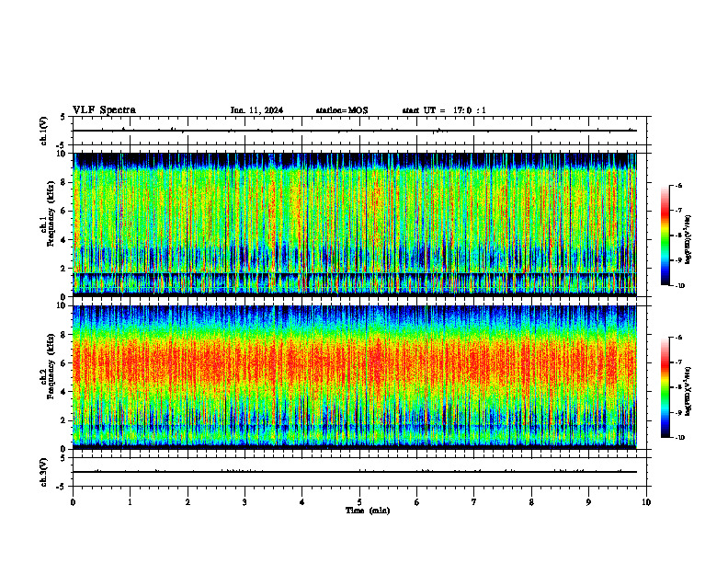Click time axis tick label "3"
728x563 pixels.
pyautogui.click(x=245, y=502)
